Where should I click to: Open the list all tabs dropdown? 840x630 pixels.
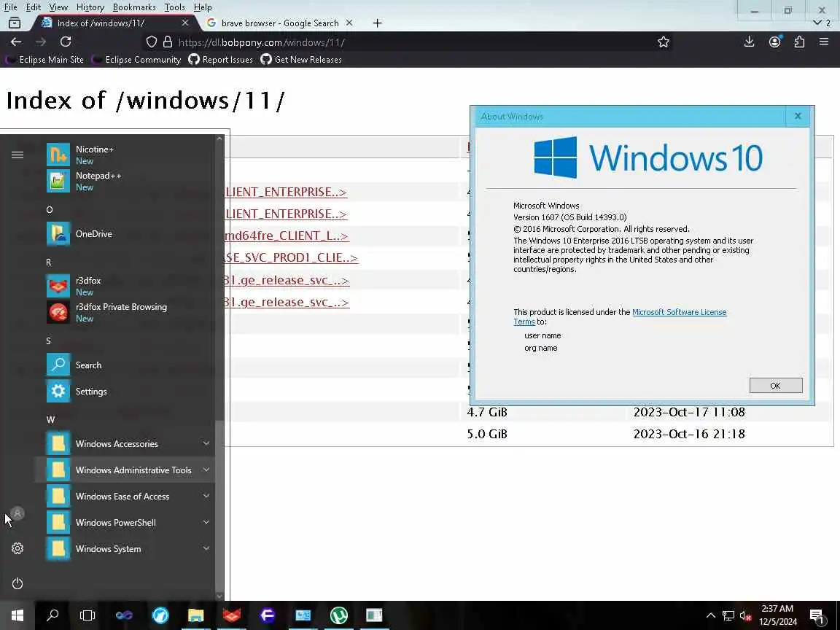[x=817, y=23]
